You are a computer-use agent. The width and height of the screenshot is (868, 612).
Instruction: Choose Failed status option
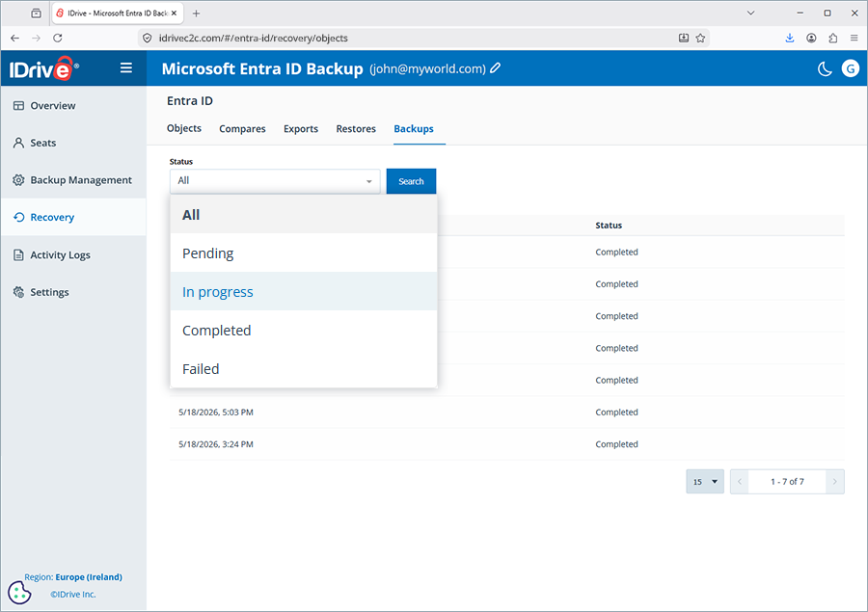point(304,368)
